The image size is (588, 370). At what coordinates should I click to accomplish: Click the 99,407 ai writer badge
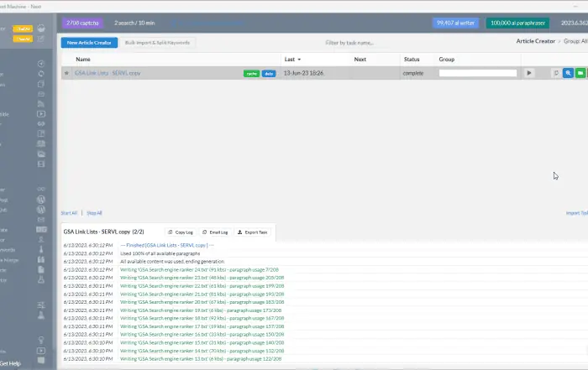coord(456,23)
